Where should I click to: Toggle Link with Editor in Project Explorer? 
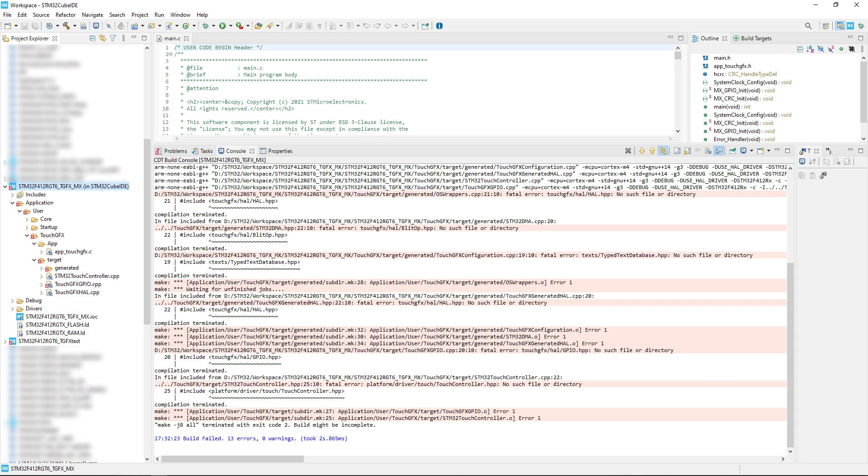103,38
